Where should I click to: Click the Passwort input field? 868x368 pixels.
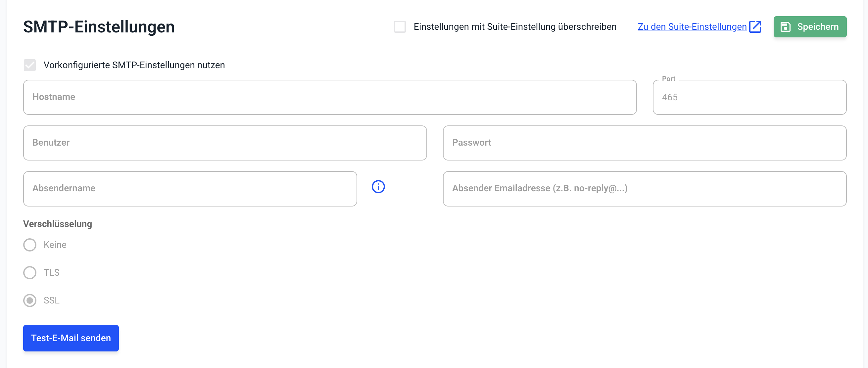pyautogui.click(x=644, y=143)
